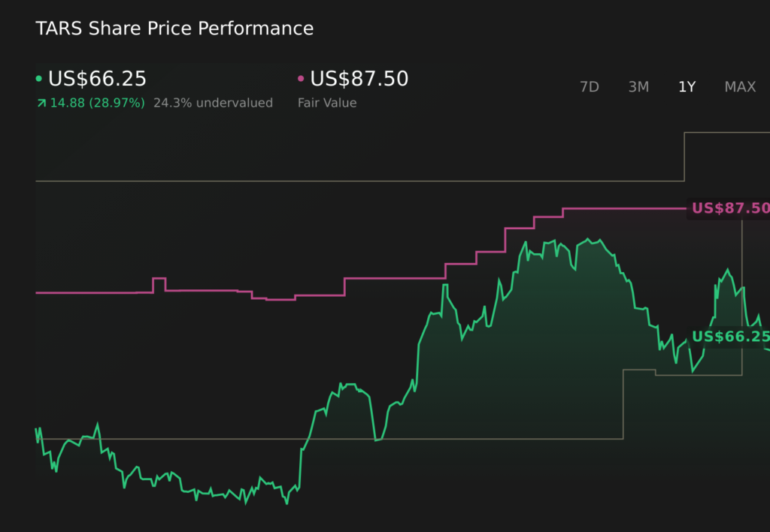Expand the TARS Share Price Performance header
Screen dimensions: 770x532
[174, 29]
